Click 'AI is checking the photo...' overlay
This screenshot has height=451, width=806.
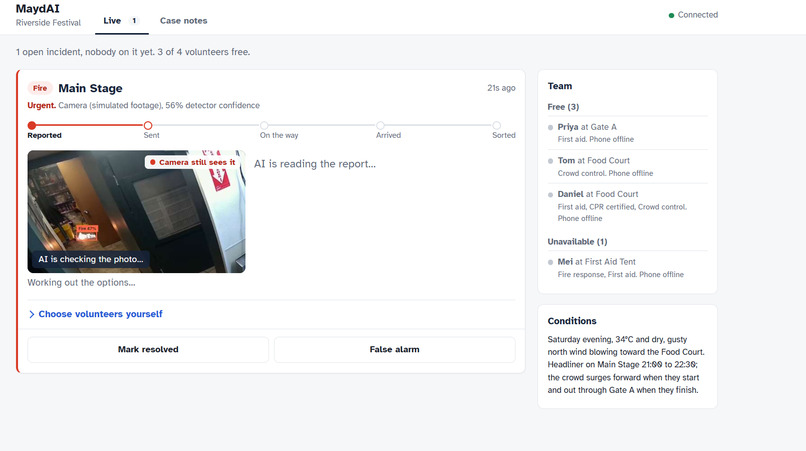coord(91,259)
